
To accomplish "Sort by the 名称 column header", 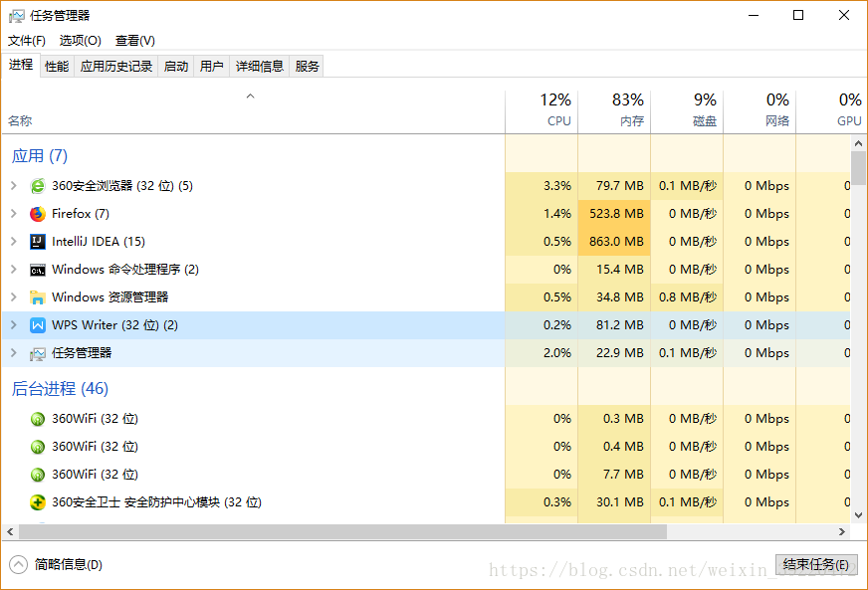I will pos(253,111).
